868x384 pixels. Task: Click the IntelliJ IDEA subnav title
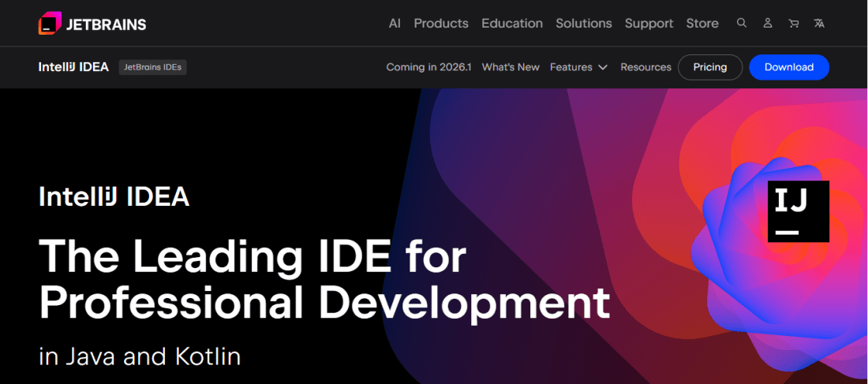tap(73, 67)
